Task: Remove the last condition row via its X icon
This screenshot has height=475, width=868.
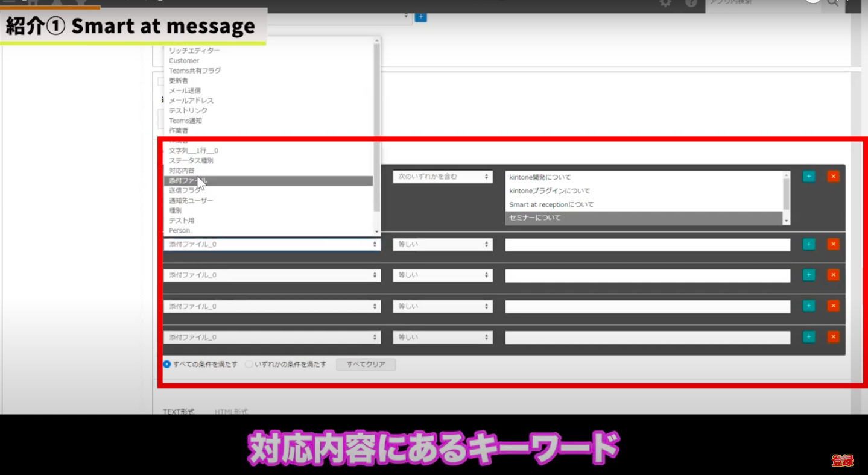Action: coord(833,337)
